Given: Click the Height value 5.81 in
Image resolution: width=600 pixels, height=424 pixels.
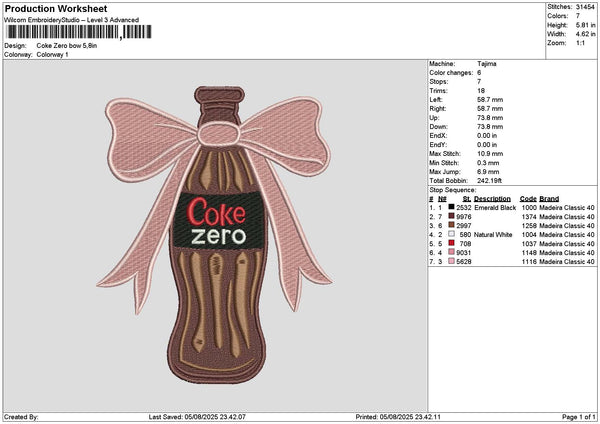Looking at the screenshot, I should click(x=585, y=25).
